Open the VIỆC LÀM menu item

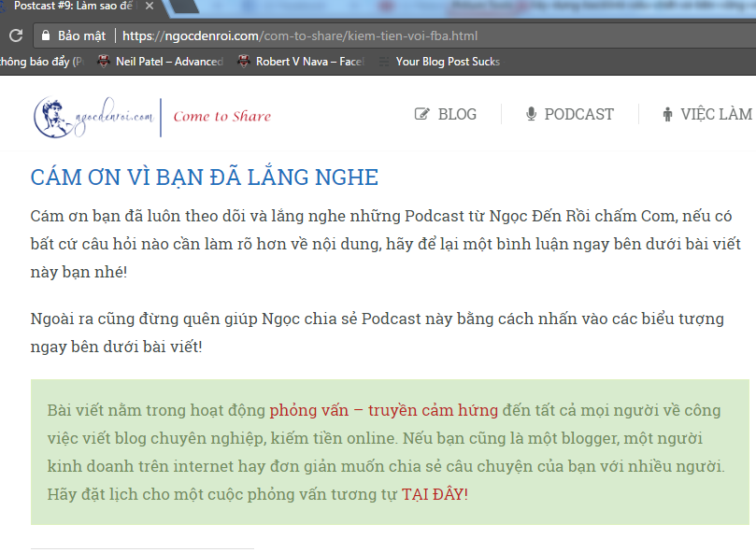[716, 114]
